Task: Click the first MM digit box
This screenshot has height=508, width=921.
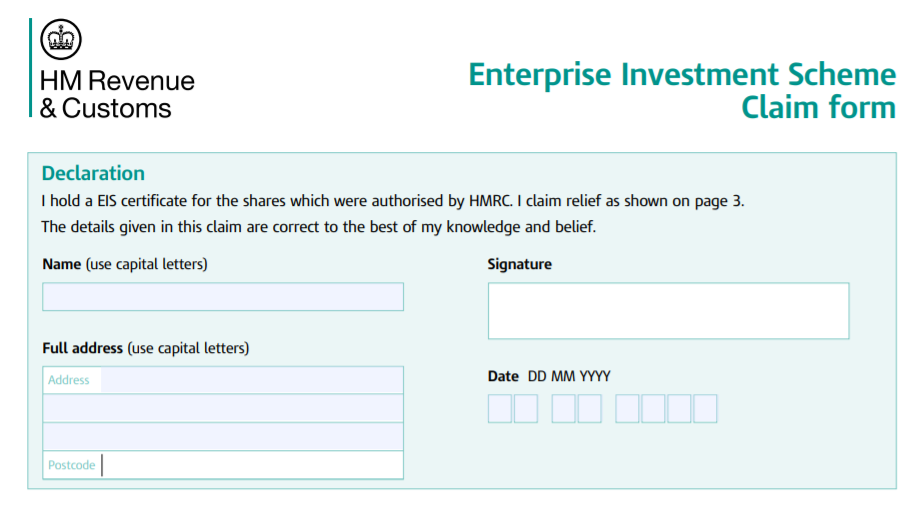Action: 564,409
